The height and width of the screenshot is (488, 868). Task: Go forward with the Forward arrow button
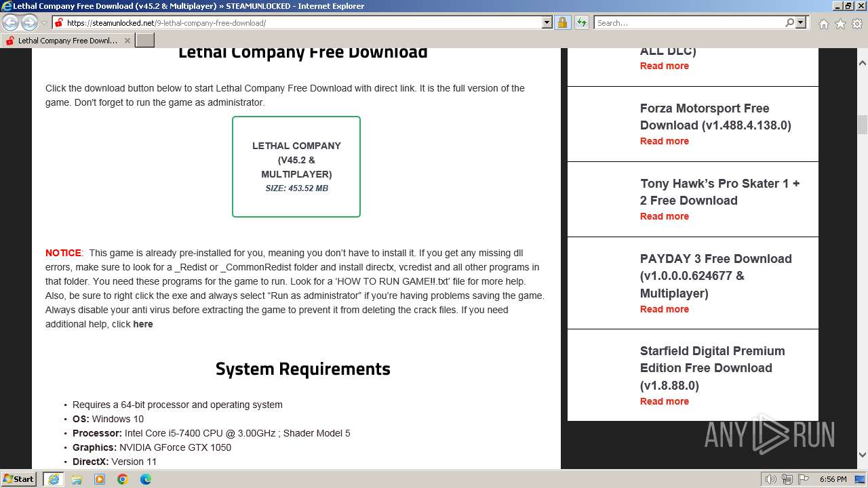click(x=29, y=22)
